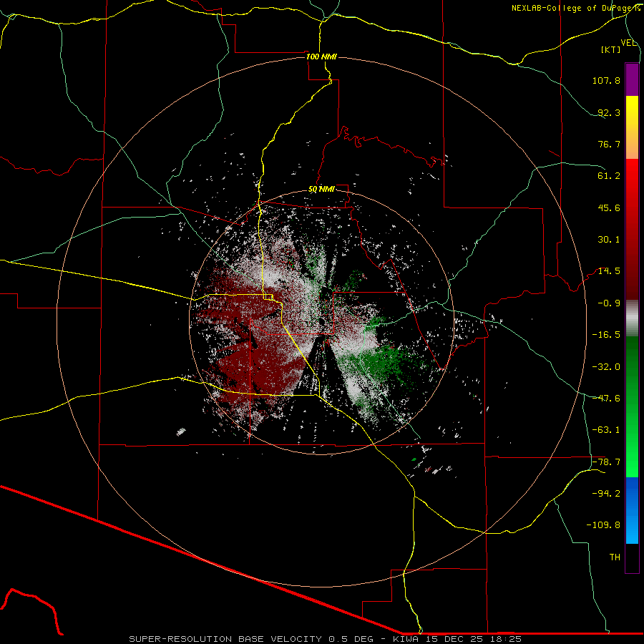This screenshot has height=644, width=644.
Task: Click the -63.1 velocity scale value
Action: pos(606,430)
